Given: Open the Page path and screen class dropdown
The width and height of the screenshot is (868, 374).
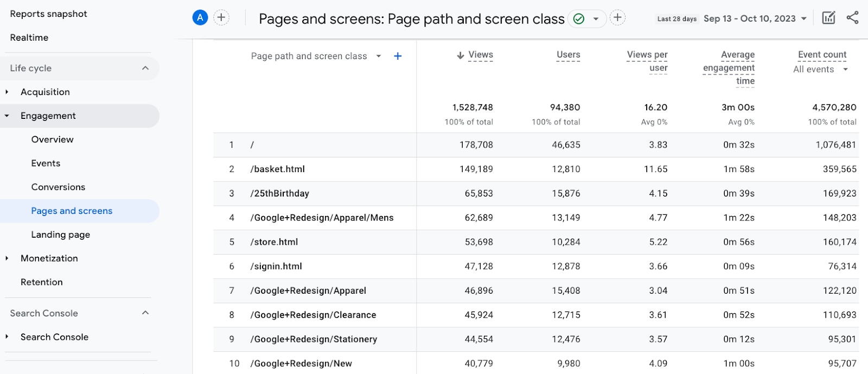Looking at the screenshot, I should click(379, 56).
